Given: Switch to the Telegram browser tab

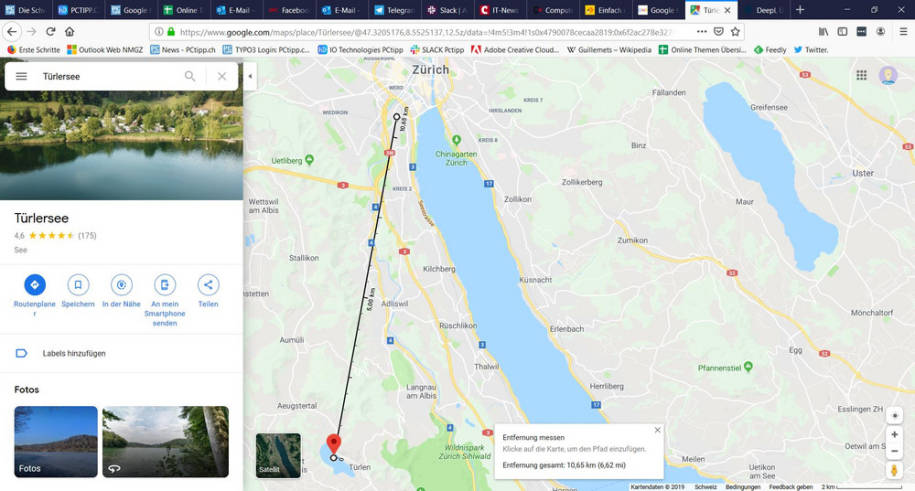Looking at the screenshot, I should pyautogui.click(x=395, y=10).
